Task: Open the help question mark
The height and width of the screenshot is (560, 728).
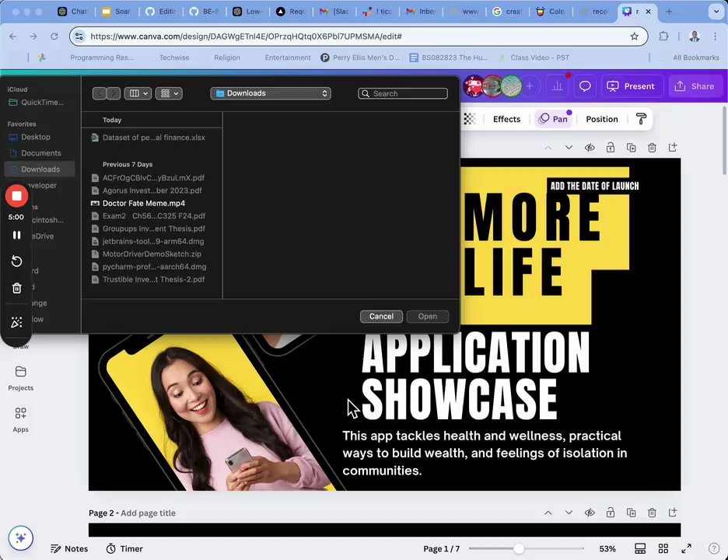Action: [x=714, y=548]
